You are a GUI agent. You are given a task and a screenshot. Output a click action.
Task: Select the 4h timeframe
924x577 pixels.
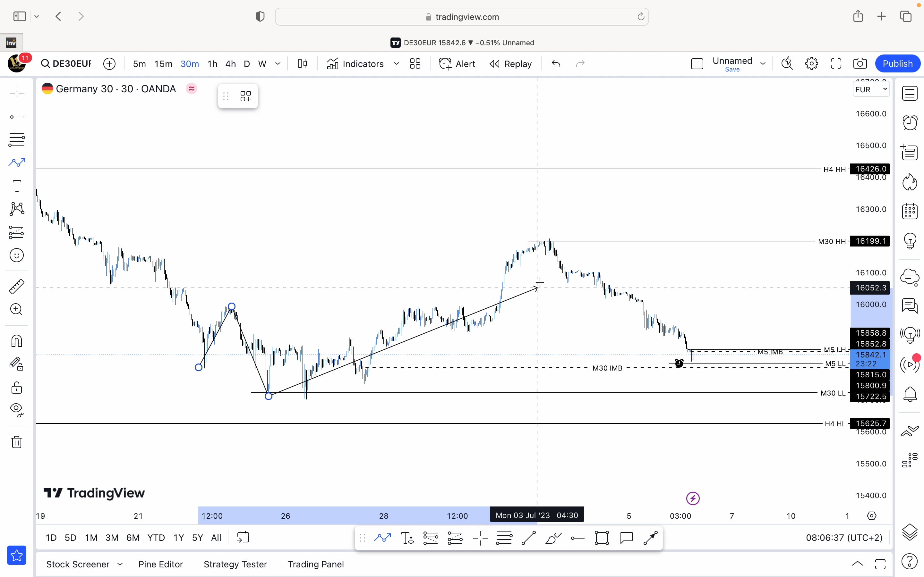click(x=230, y=64)
